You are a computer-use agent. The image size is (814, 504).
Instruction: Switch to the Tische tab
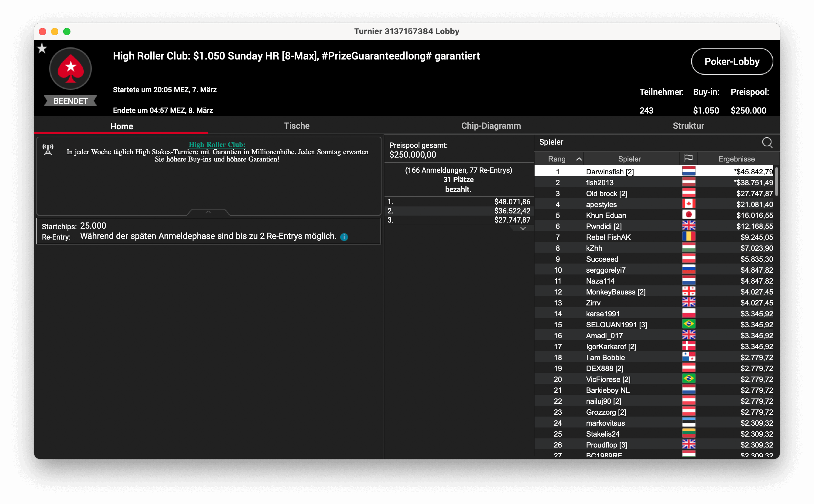coord(296,126)
